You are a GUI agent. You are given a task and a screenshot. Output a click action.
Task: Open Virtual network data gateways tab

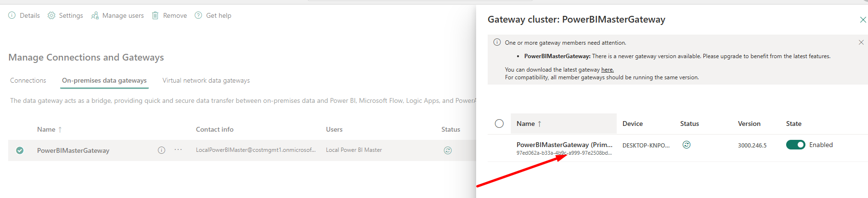click(206, 80)
